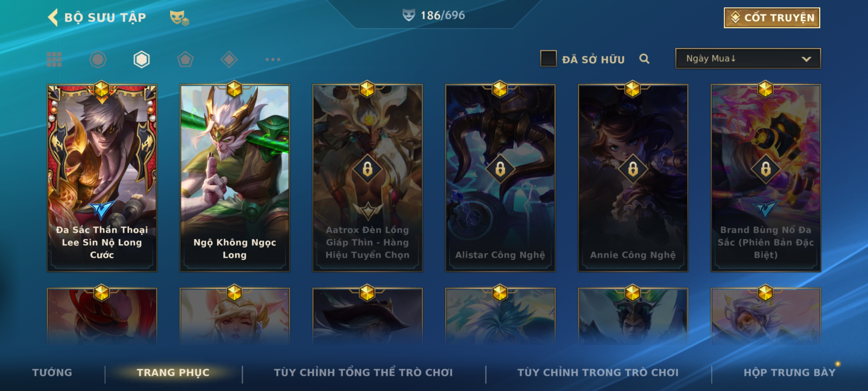Select the octagon rarity filter icon
The image size is (868, 391).
point(98,59)
